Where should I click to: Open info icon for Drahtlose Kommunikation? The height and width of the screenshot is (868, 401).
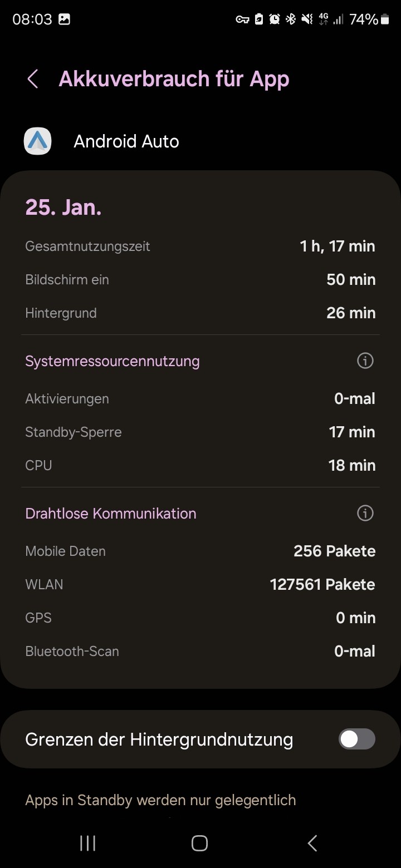[365, 513]
